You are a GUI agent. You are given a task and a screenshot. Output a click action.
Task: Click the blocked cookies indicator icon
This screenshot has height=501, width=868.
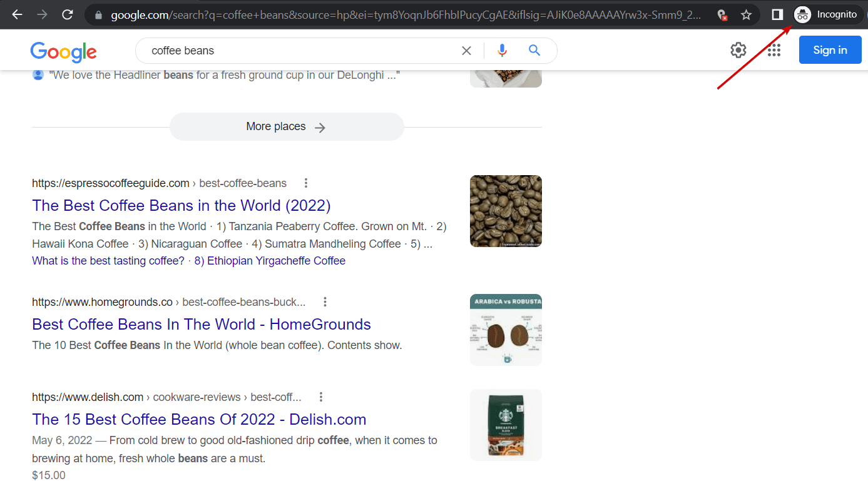[x=721, y=14]
